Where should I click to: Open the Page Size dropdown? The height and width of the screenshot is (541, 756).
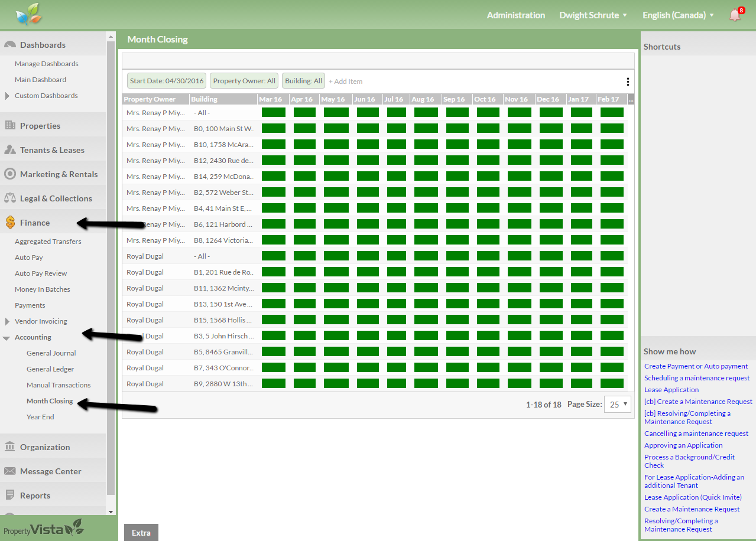point(618,405)
